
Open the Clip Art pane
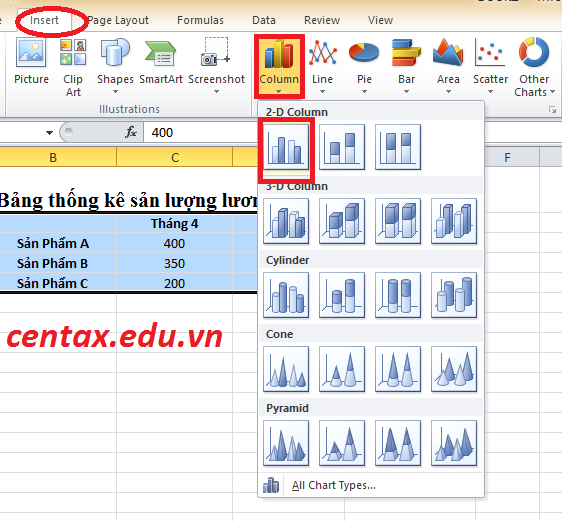coord(73,67)
